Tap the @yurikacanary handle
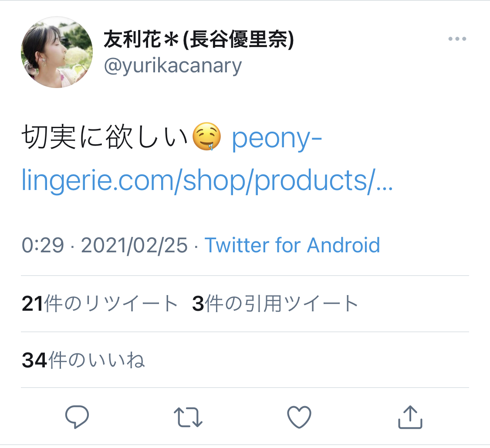Screen dimensions: 490x448 [172, 66]
